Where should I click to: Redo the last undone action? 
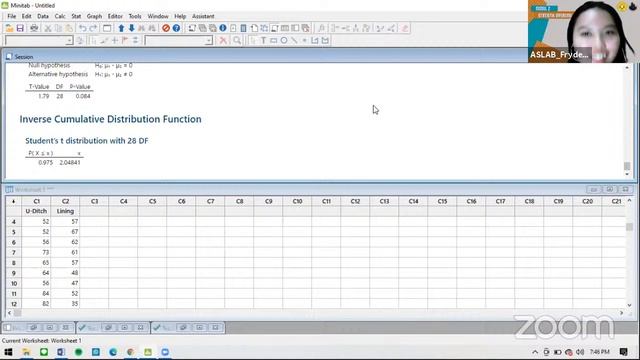pyautogui.click(x=93, y=28)
